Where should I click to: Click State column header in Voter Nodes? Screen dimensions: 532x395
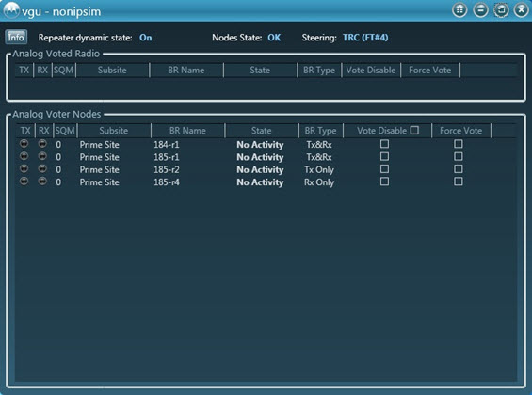coord(261,131)
